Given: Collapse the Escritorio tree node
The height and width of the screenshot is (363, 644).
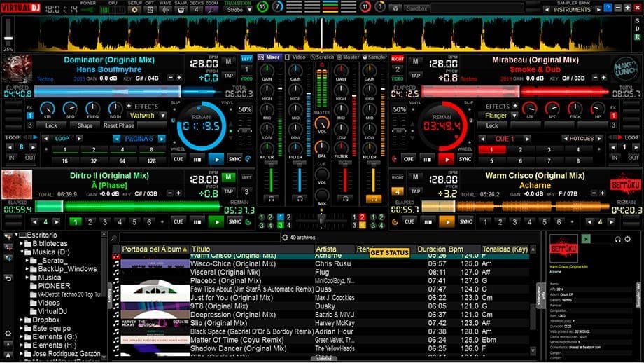Looking at the screenshot, I should (16, 235).
